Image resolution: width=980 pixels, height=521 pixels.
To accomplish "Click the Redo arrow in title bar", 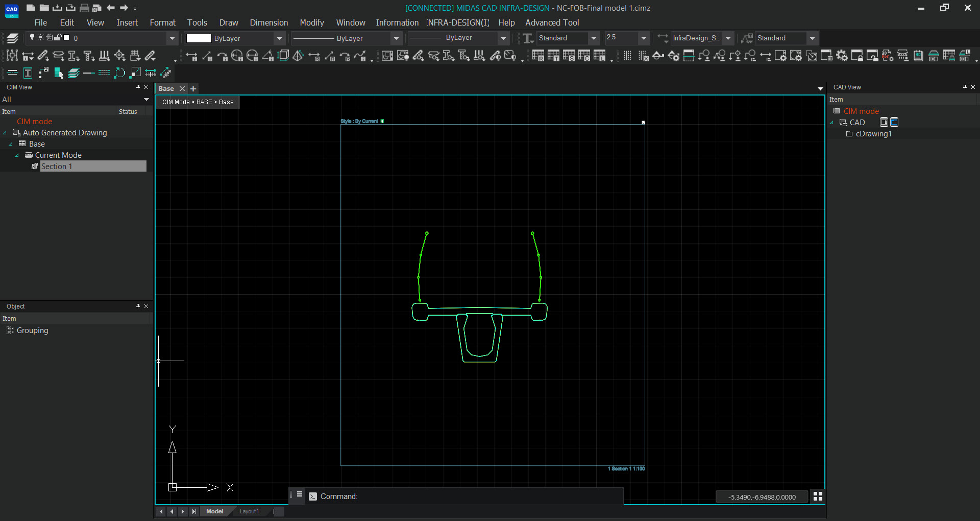I will click(x=124, y=8).
